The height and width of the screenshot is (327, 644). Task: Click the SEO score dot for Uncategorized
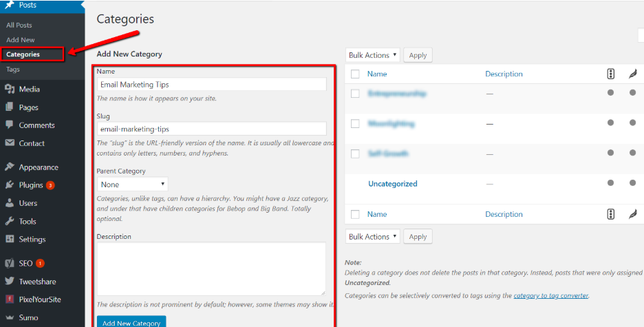[x=610, y=183]
